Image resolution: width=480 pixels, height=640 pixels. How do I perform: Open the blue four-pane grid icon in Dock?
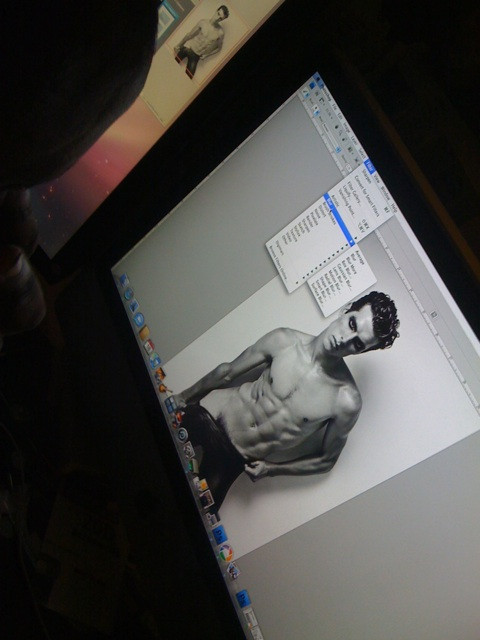coord(170,404)
